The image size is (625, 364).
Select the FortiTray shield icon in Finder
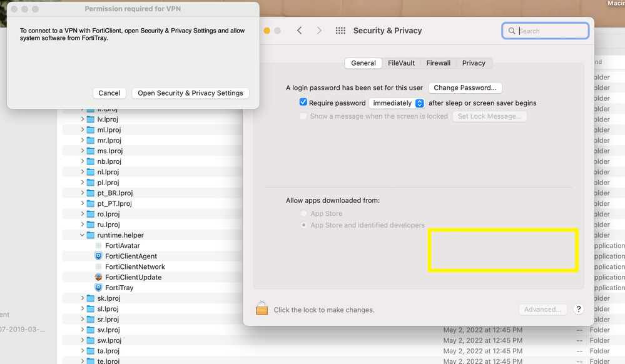pyautogui.click(x=98, y=288)
